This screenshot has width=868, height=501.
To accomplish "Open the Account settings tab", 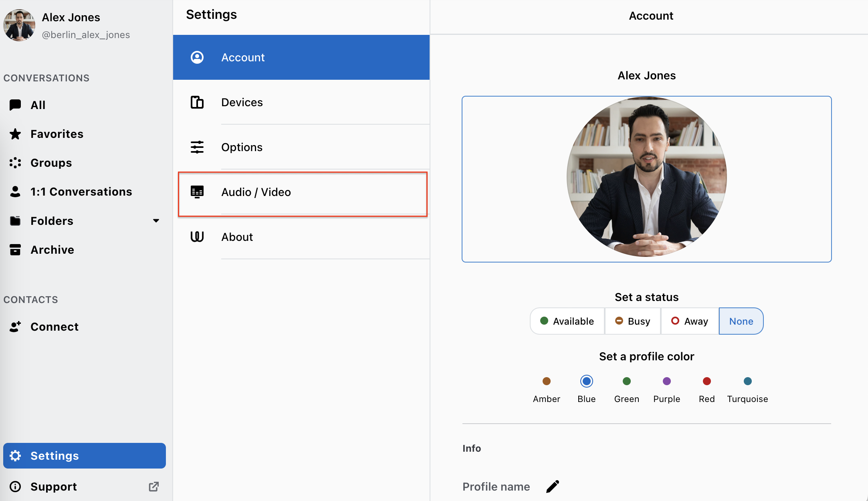I will [301, 57].
